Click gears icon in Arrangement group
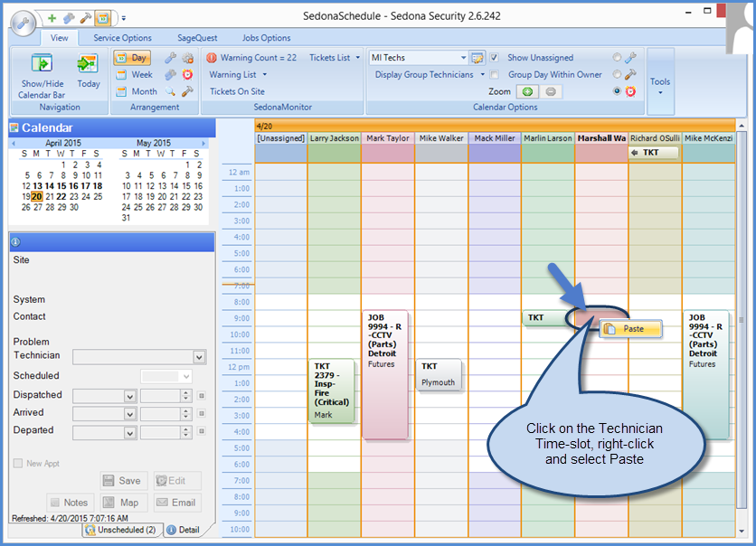The width and height of the screenshot is (756, 546). pyautogui.click(x=187, y=58)
